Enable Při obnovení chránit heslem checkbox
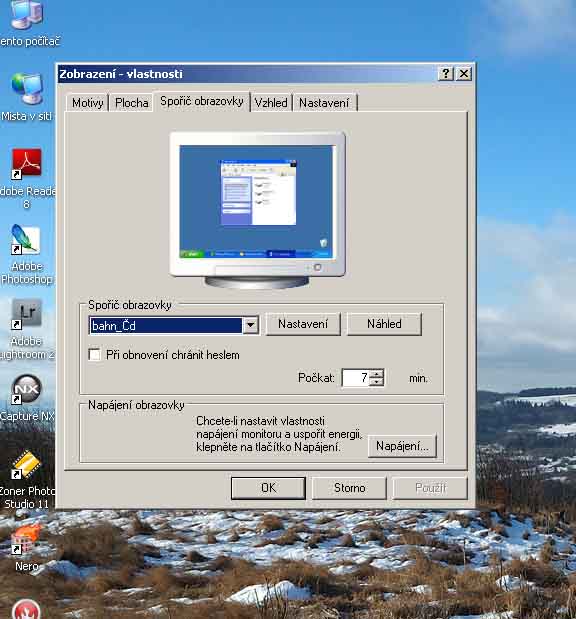 coord(95,355)
